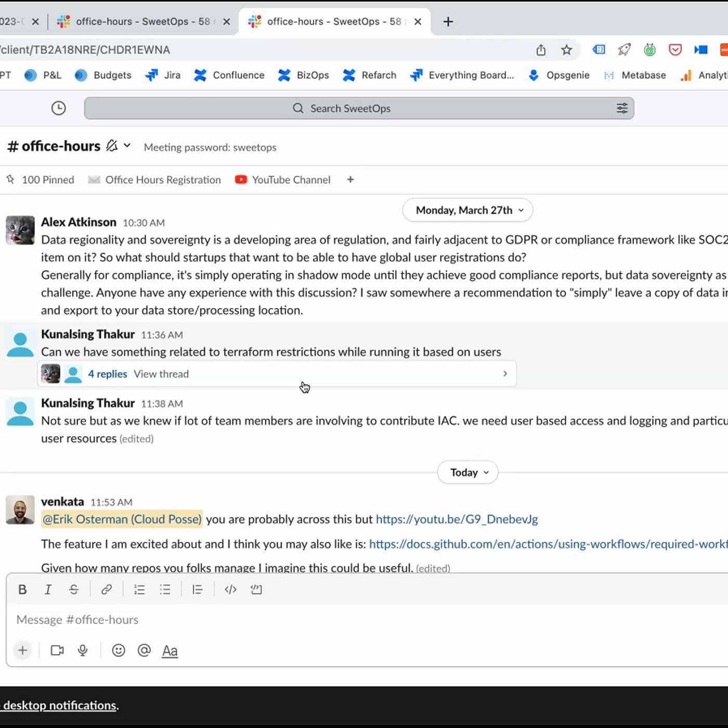
Task: Toggle strikethrough formatting
Action: pos(74,589)
